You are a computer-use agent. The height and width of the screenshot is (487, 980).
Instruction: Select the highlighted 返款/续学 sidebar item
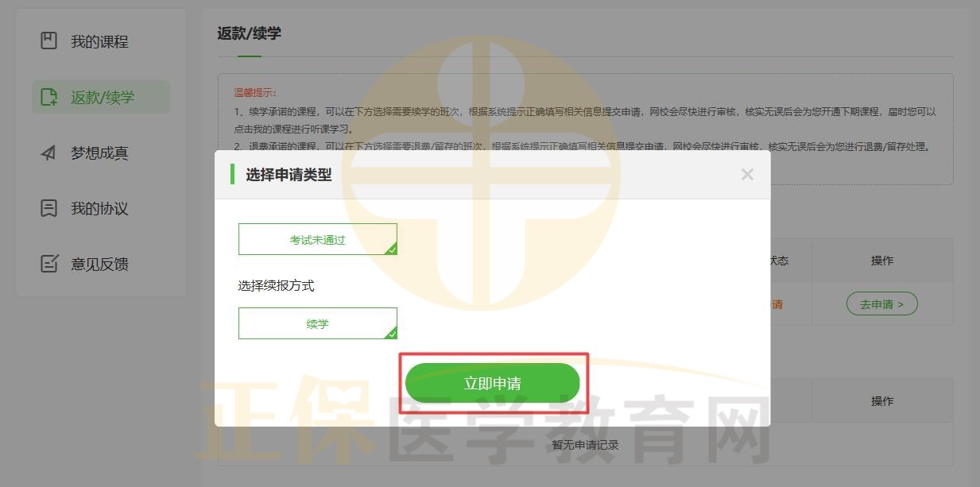click(102, 97)
